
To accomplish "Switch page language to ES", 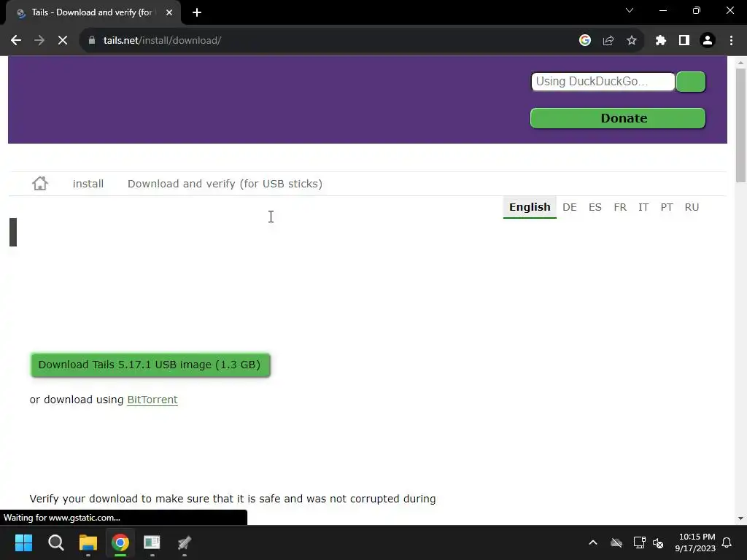I will (x=595, y=207).
